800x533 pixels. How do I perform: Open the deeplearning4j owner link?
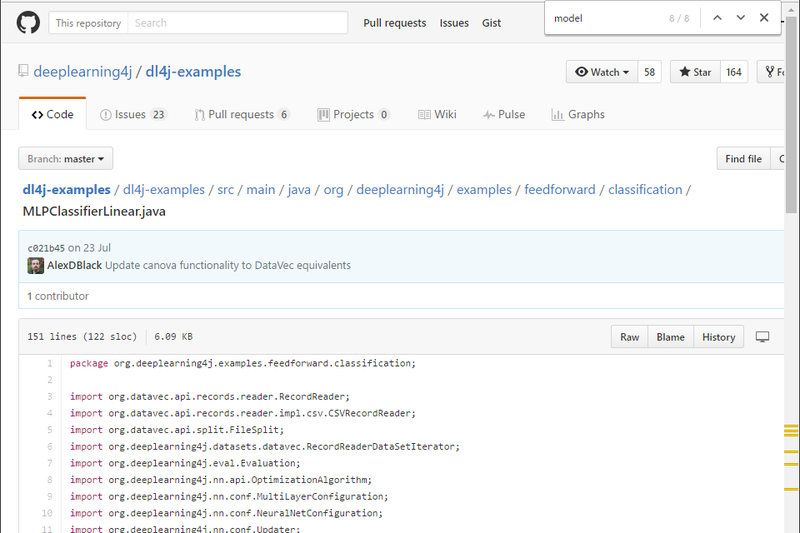click(83, 71)
